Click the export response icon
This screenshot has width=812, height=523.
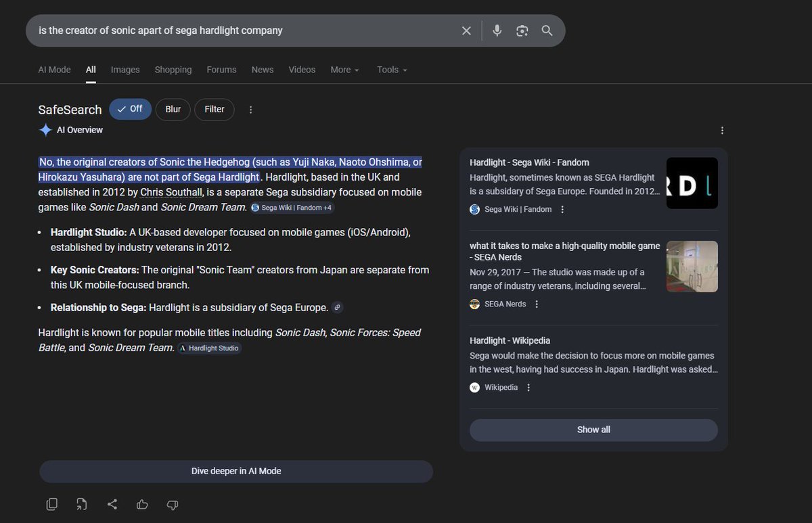[82, 504]
